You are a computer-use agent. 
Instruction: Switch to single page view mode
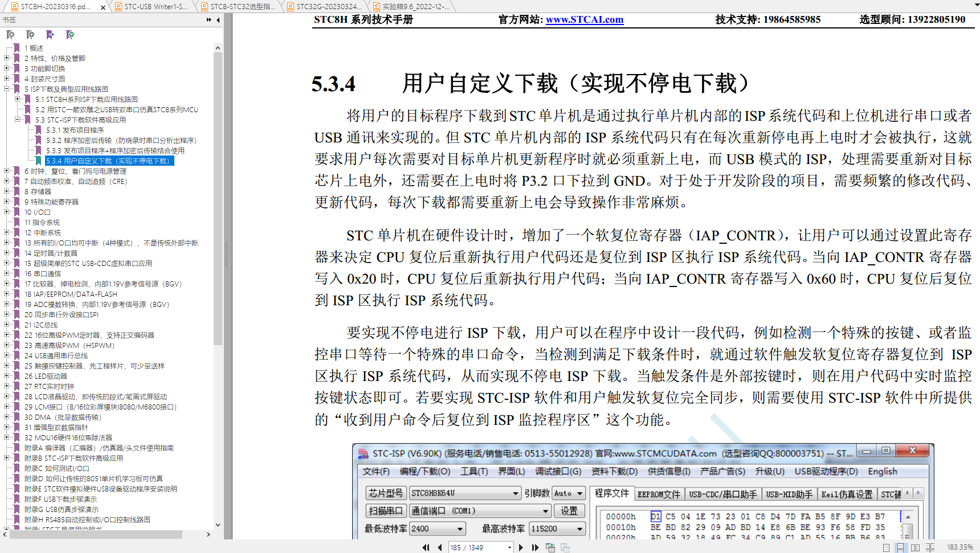886,547
